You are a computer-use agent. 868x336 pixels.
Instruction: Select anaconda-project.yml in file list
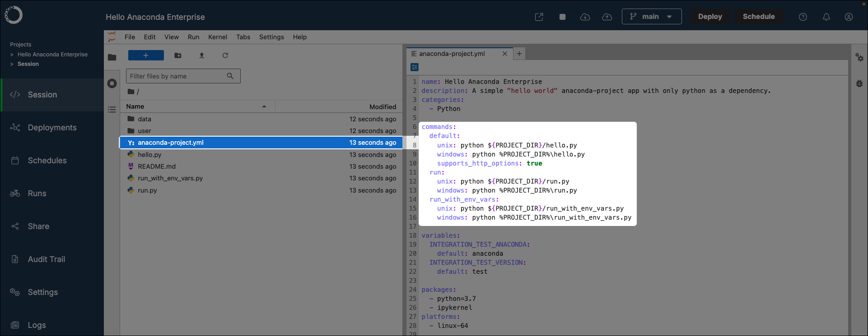[261, 143]
